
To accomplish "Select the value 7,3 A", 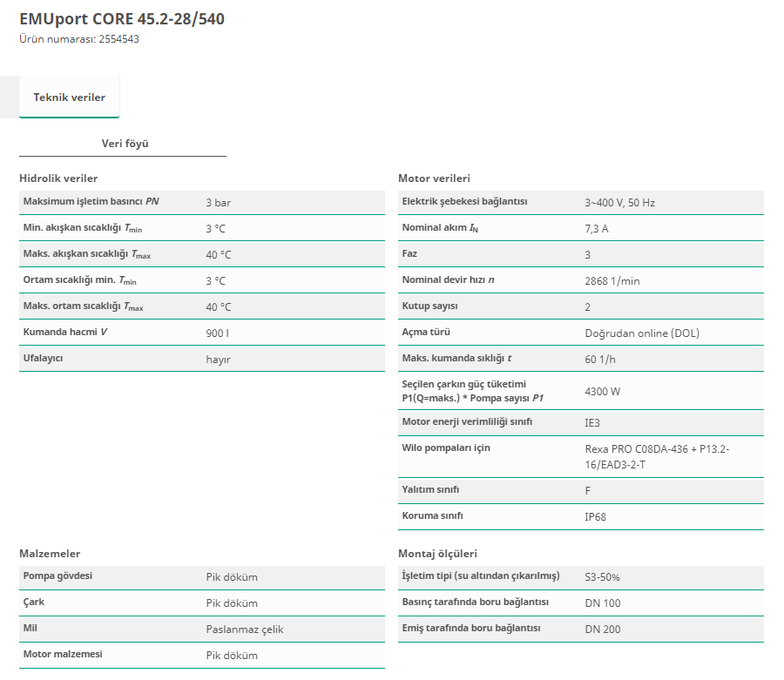I will (597, 229).
